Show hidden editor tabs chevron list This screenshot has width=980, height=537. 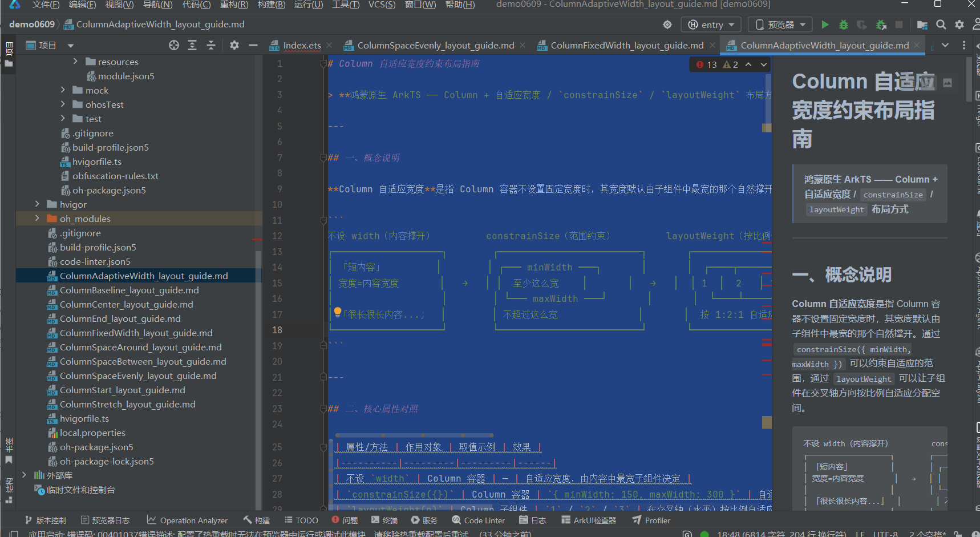[945, 45]
